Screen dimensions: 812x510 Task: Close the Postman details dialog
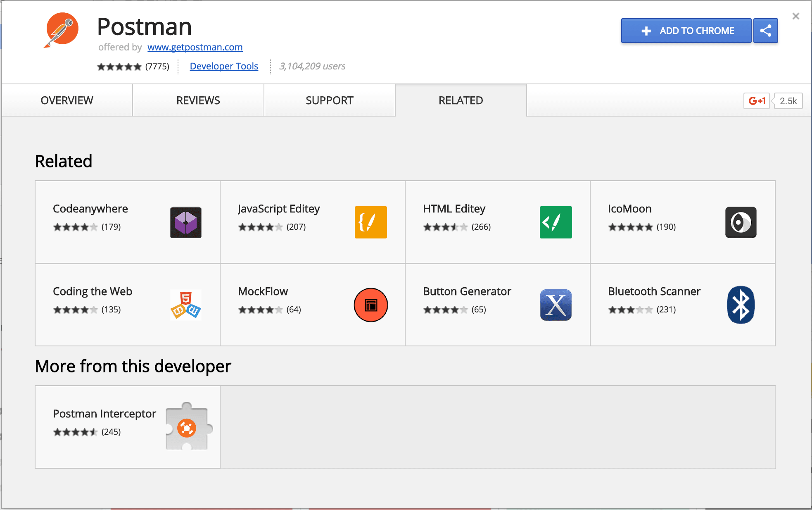point(796,16)
